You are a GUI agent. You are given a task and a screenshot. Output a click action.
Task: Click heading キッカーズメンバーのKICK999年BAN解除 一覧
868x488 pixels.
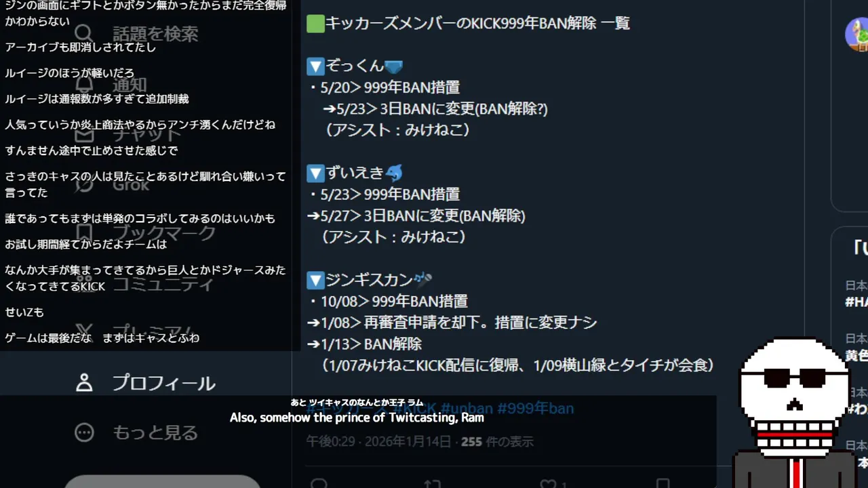[468, 23]
